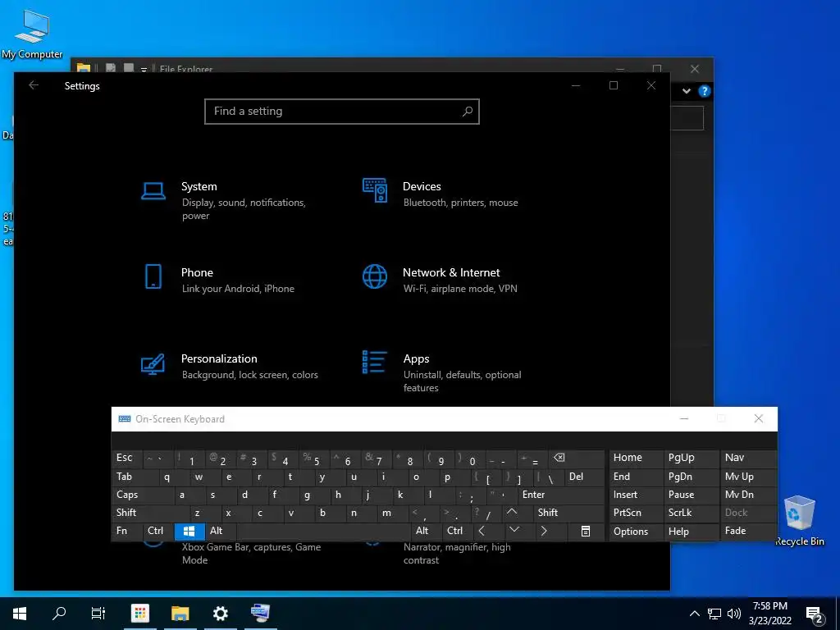Click the Windows logo key on keyboard
The image size is (840, 630).
click(189, 531)
